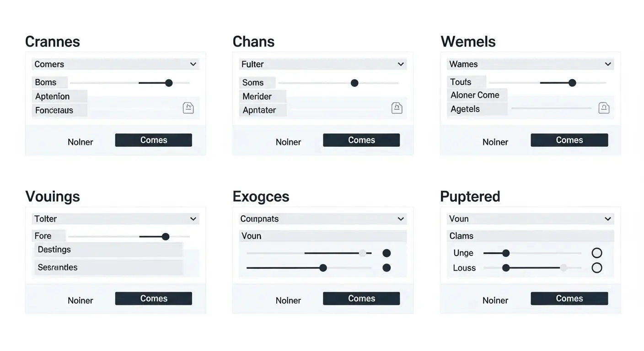Click Noiner in the Wemels panel
644x351 pixels.
[x=495, y=142]
